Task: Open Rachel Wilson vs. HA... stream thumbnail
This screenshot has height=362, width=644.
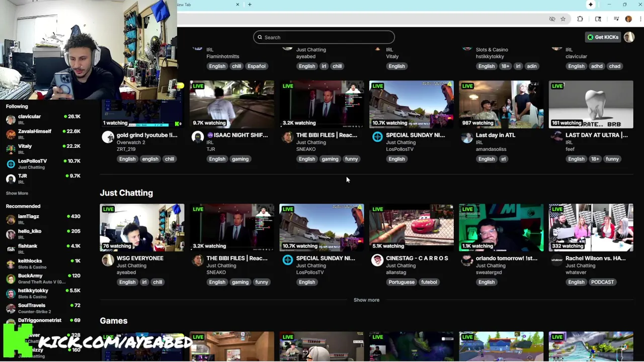Action: [591, 227]
